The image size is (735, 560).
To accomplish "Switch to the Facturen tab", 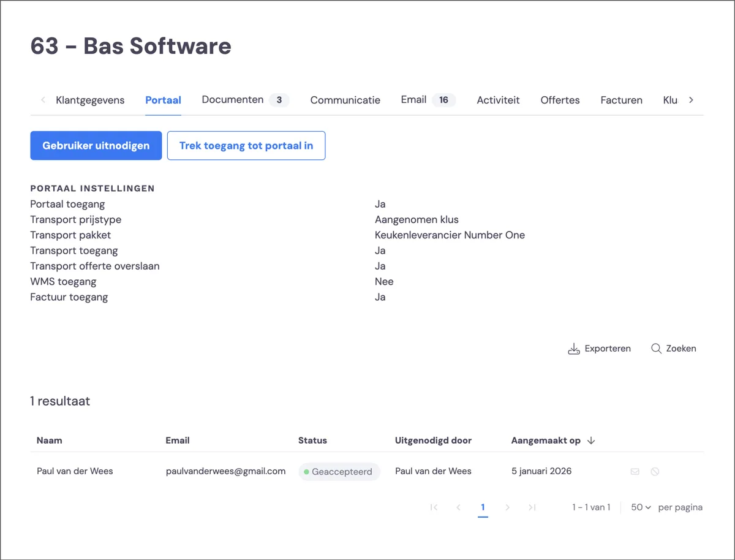I will click(621, 100).
